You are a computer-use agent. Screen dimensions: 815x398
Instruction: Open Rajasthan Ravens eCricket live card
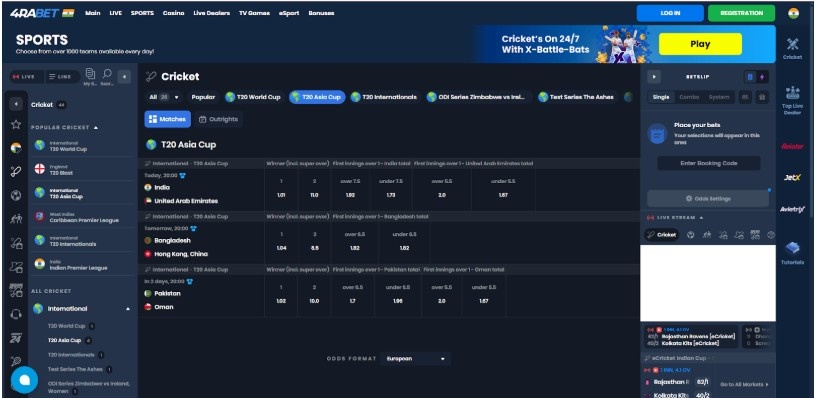tap(691, 337)
